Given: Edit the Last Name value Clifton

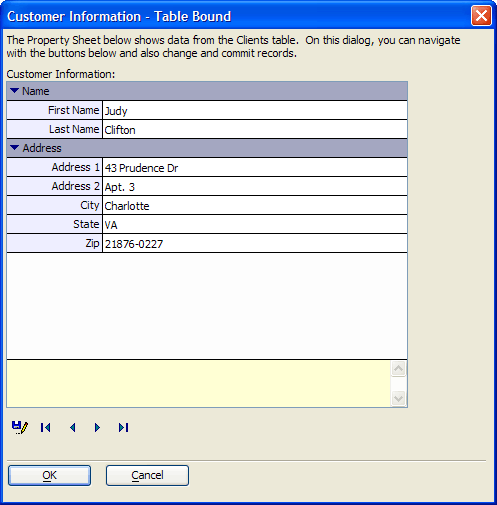Looking at the screenshot, I should point(255,129).
